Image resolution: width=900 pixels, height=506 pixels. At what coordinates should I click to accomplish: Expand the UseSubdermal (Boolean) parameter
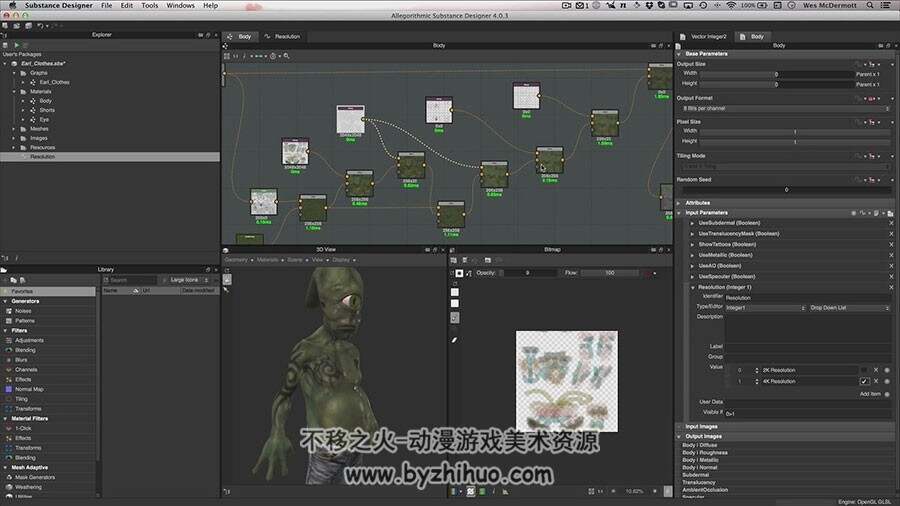tap(692, 223)
